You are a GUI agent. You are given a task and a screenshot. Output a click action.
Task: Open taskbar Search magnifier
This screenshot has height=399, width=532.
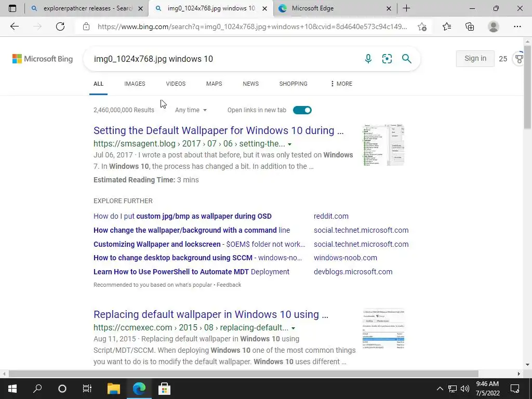tap(37, 389)
